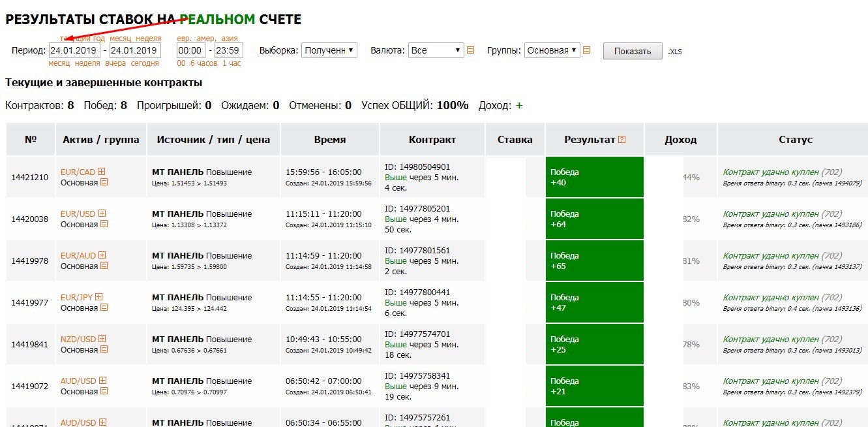Click the plus icon next to EUR/JPY

tap(99, 297)
